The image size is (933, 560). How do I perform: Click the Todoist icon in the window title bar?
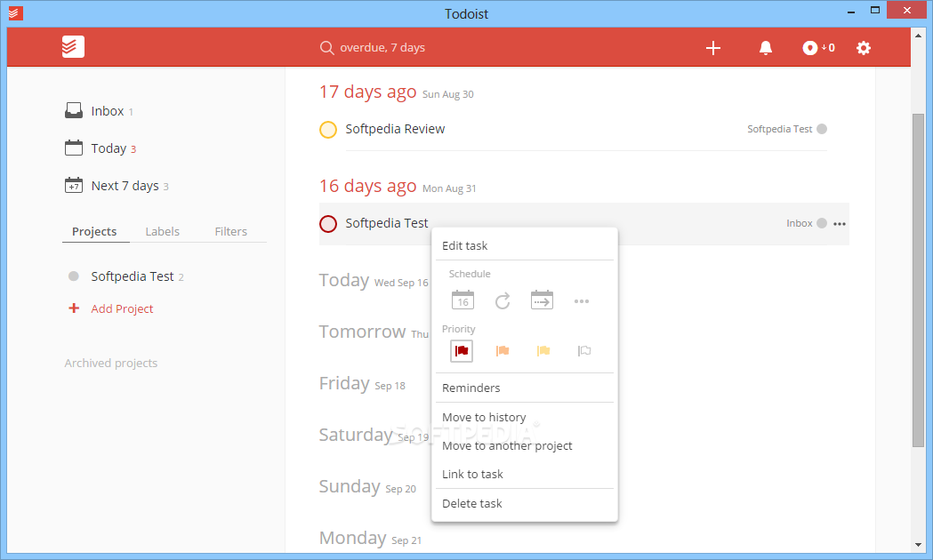16,12
